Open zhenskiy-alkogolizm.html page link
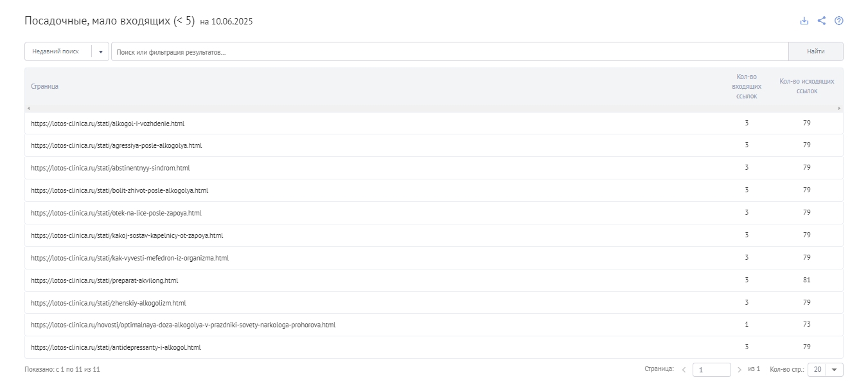This screenshot has height=391, width=868. click(x=109, y=303)
